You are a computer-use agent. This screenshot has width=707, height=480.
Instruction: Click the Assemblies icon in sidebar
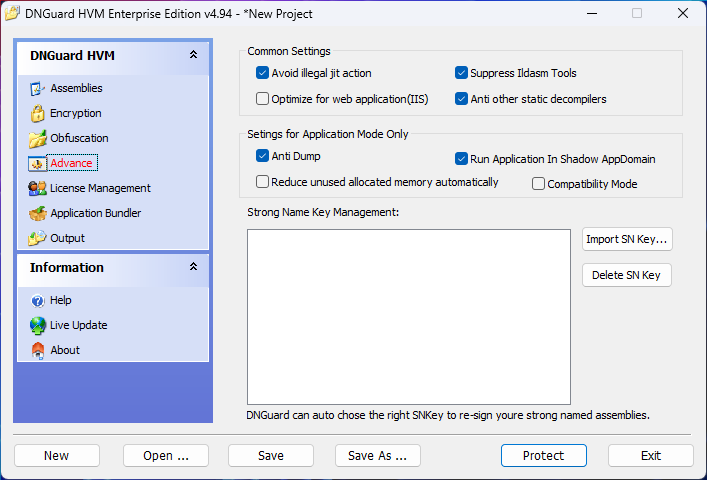(38, 88)
